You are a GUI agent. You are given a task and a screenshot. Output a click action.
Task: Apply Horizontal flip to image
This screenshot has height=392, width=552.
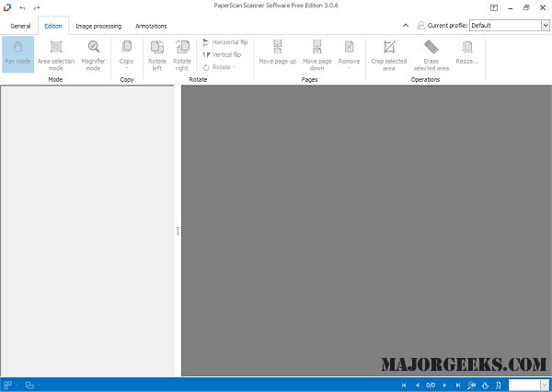coord(225,42)
